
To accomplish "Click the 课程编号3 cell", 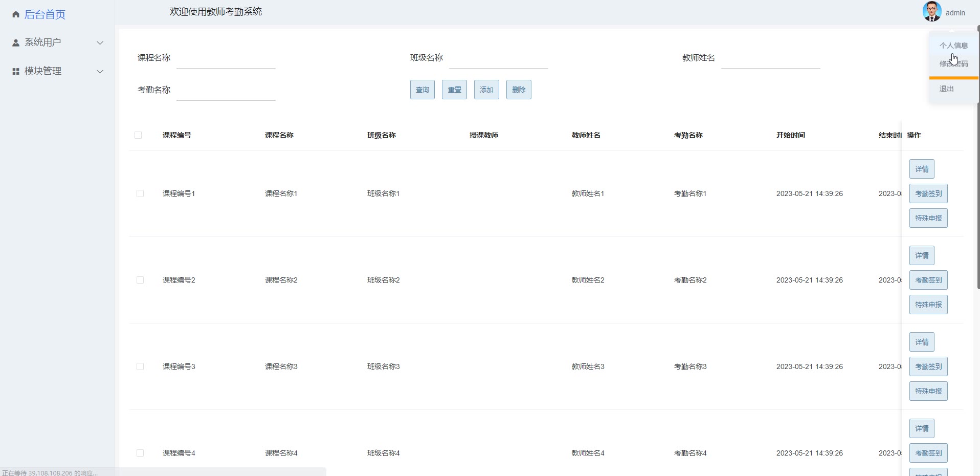I will [179, 366].
